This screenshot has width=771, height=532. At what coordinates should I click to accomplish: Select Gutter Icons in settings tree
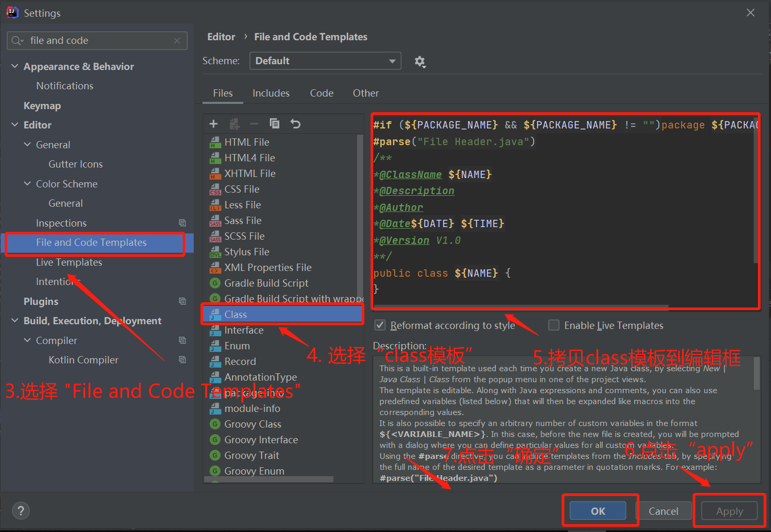pos(76,164)
